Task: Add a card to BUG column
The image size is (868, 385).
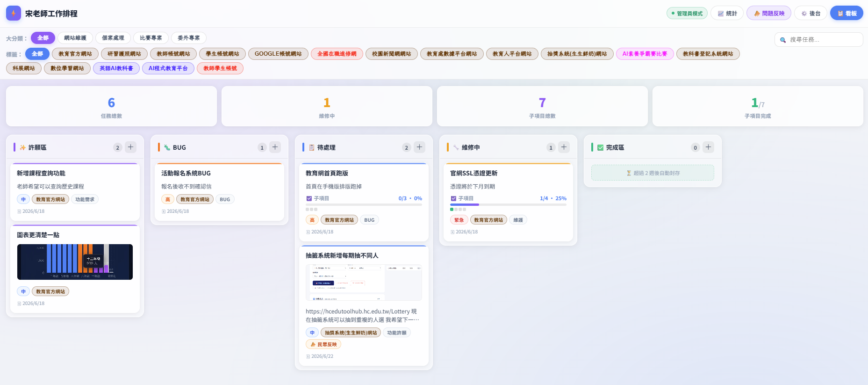Action: tap(275, 147)
